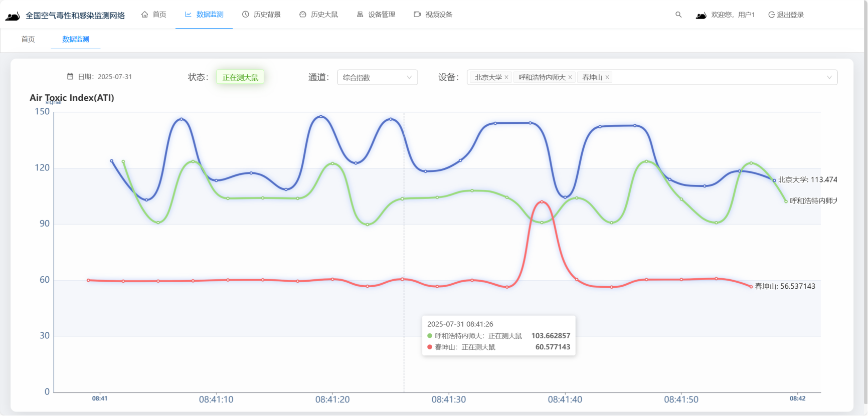Click the rat logo icon at top-left

click(13, 16)
